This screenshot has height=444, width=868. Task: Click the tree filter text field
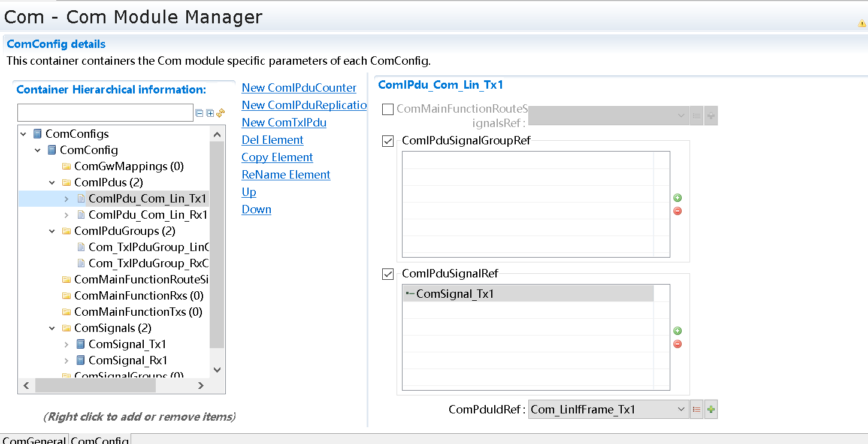[x=105, y=113]
